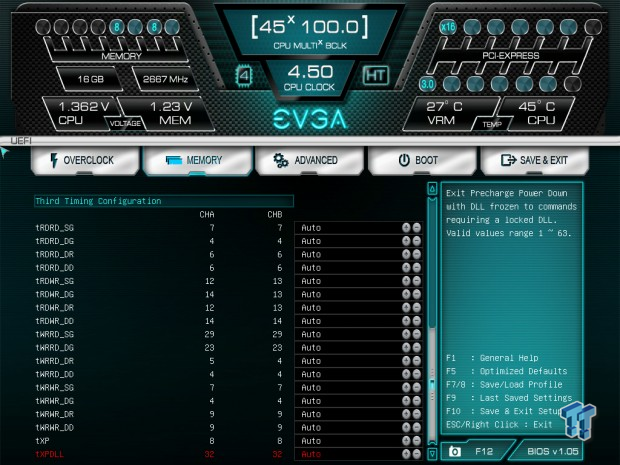
Task: Select the Third Timing Configuration header
Action: [164, 201]
